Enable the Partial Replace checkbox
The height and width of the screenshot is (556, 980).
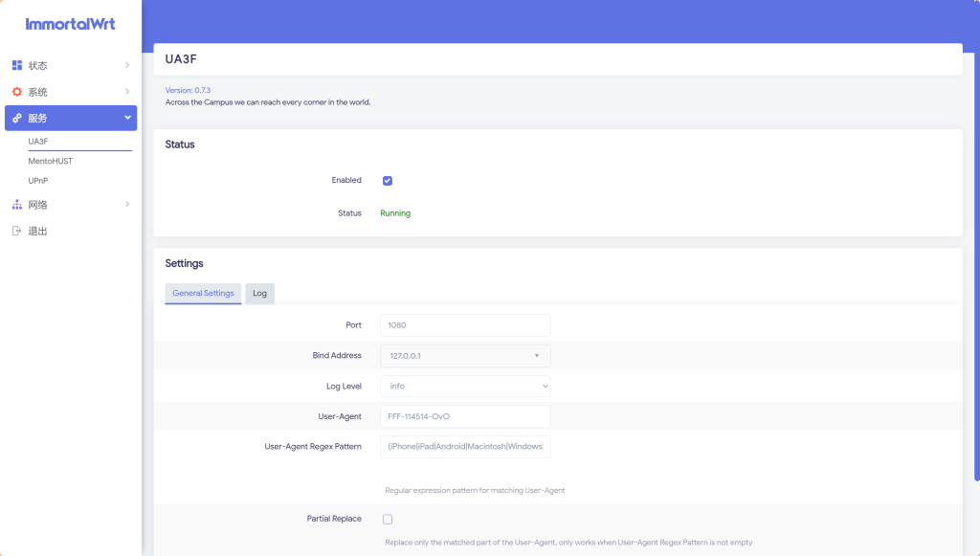click(388, 520)
